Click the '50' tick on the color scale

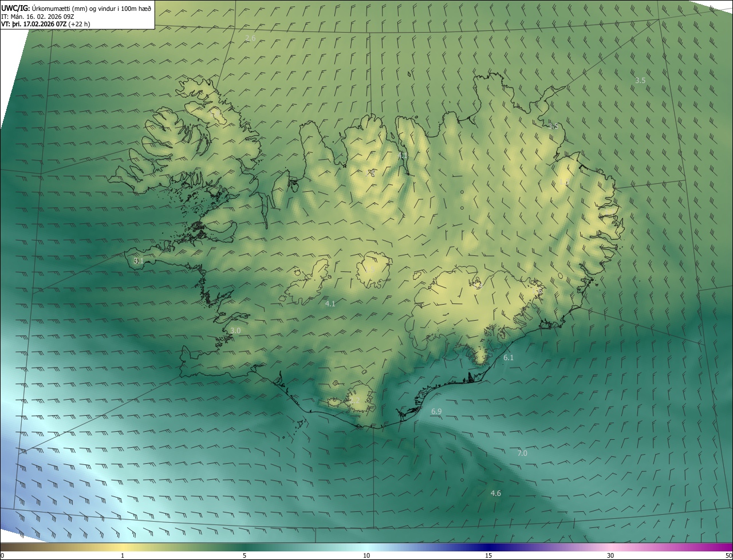click(x=728, y=556)
